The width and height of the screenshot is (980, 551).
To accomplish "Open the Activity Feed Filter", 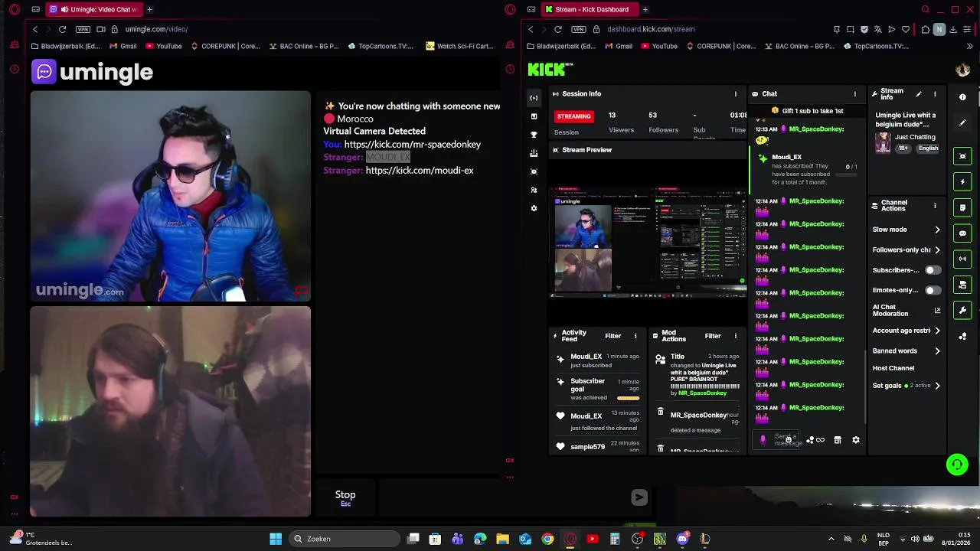I will (612, 336).
